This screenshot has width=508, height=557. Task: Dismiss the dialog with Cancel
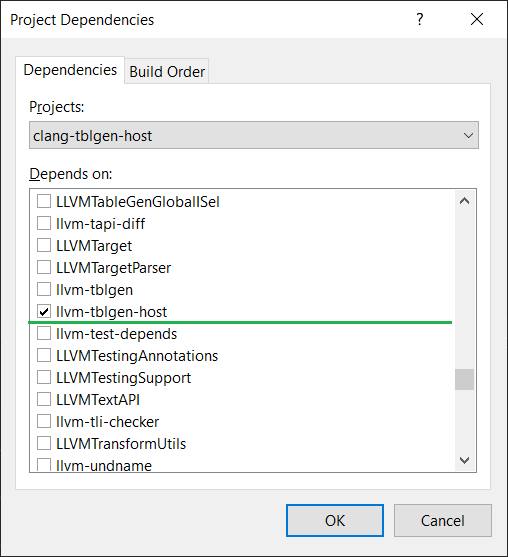pos(443,520)
